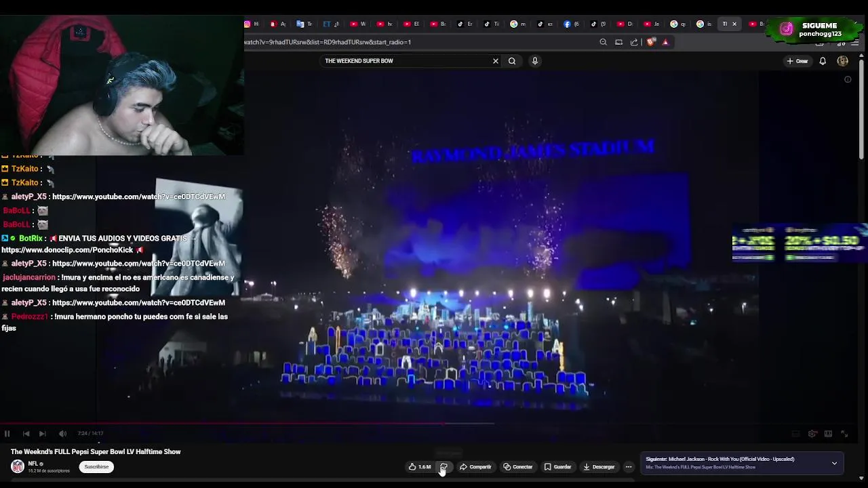Save video with the Guardar button
Viewport: 868px width, 488px height.
(x=558, y=467)
